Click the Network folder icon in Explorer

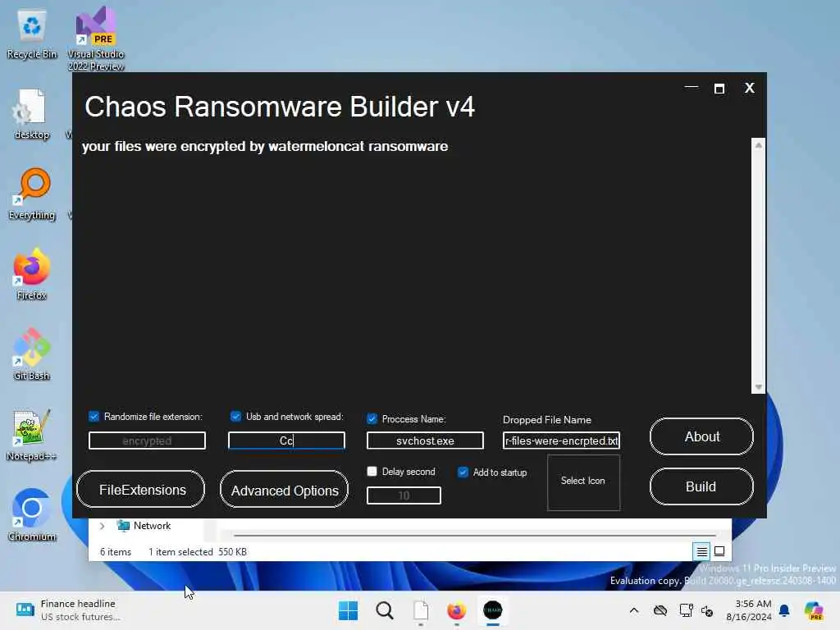point(123,526)
